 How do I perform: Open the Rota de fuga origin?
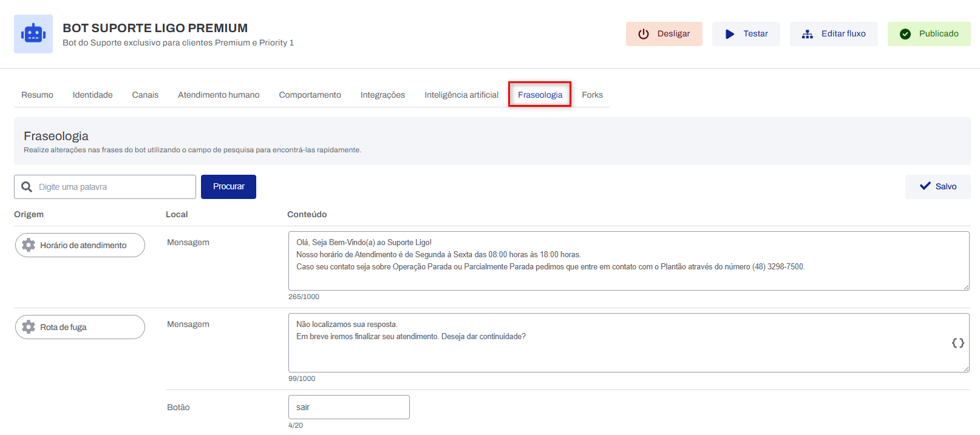point(80,327)
